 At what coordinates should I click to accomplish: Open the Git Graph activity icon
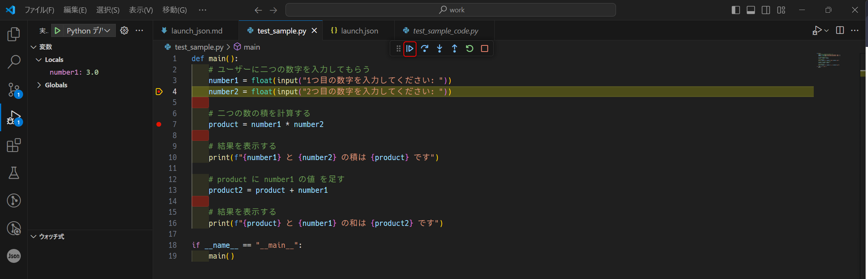pyautogui.click(x=14, y=200)
